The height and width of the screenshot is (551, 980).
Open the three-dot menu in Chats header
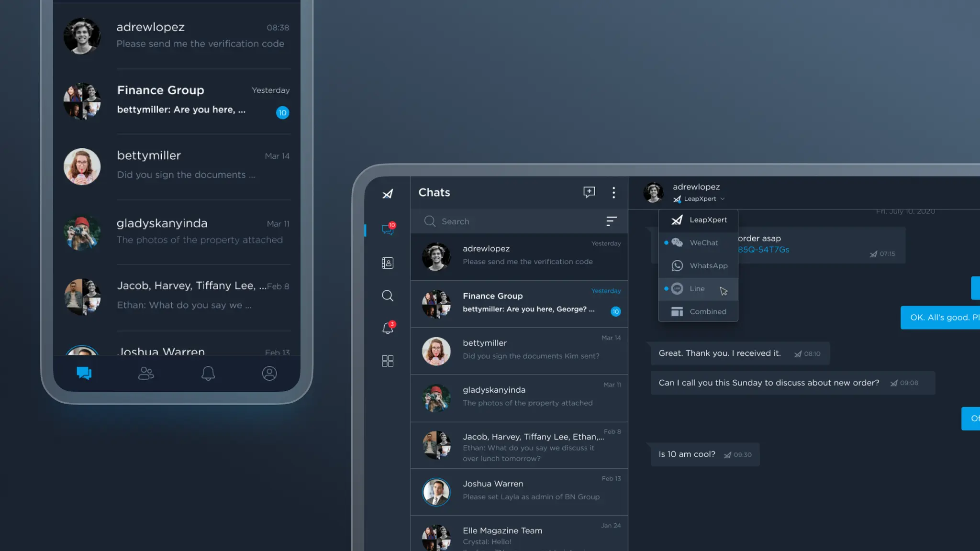(x=613, y=192)
